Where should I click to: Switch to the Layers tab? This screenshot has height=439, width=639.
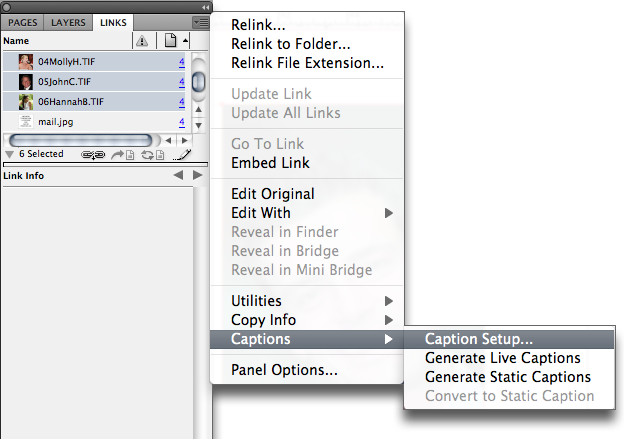tap(68, 23)
